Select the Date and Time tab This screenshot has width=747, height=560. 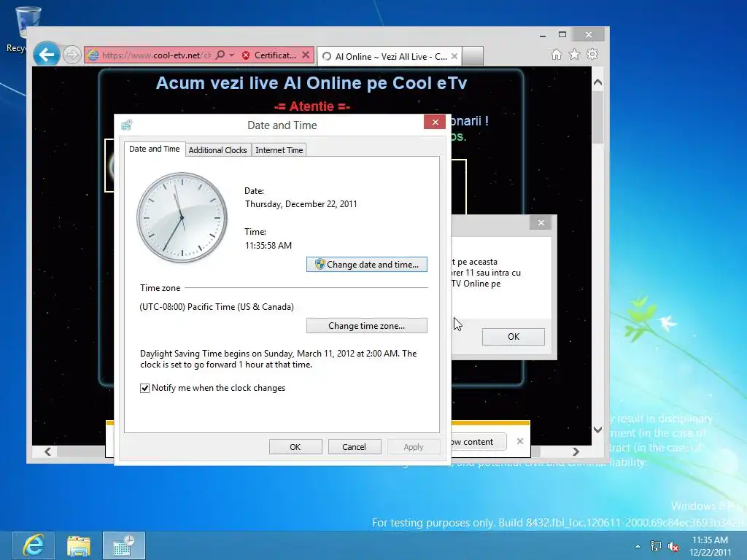(x=155, y=149)
